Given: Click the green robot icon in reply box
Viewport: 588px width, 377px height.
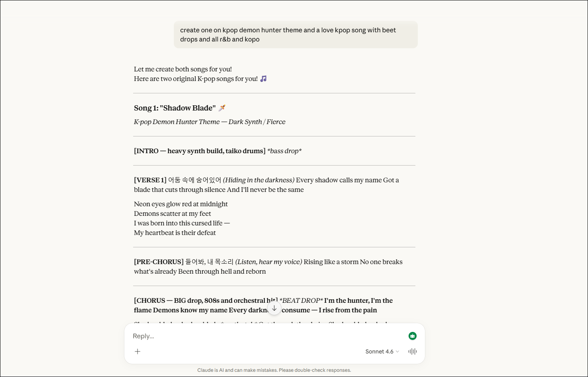Looking at the screenshot, I should click(413, 336).
